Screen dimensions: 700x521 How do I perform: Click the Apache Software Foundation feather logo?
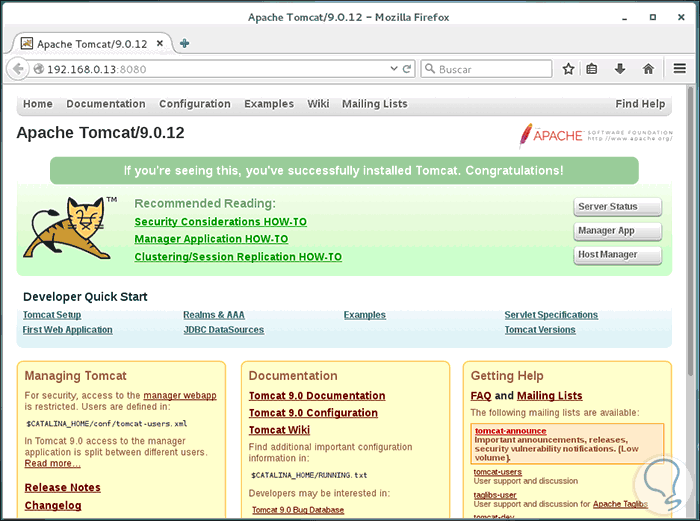596,135
